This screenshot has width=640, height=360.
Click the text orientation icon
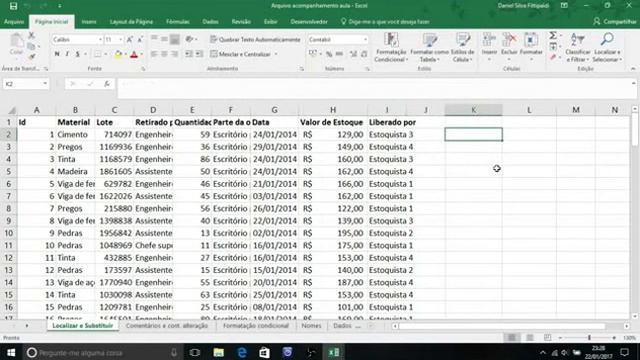(189, 39)
